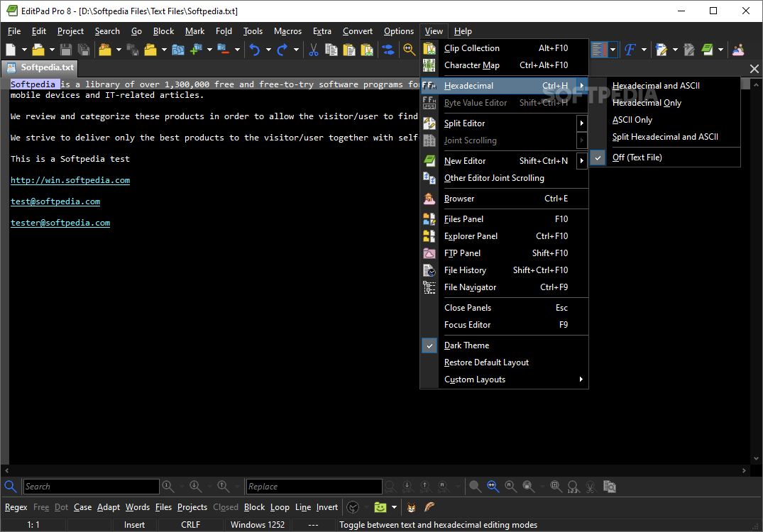
Task: Open the dropdown next to green smiley folder icon
Action: [394, 507]
